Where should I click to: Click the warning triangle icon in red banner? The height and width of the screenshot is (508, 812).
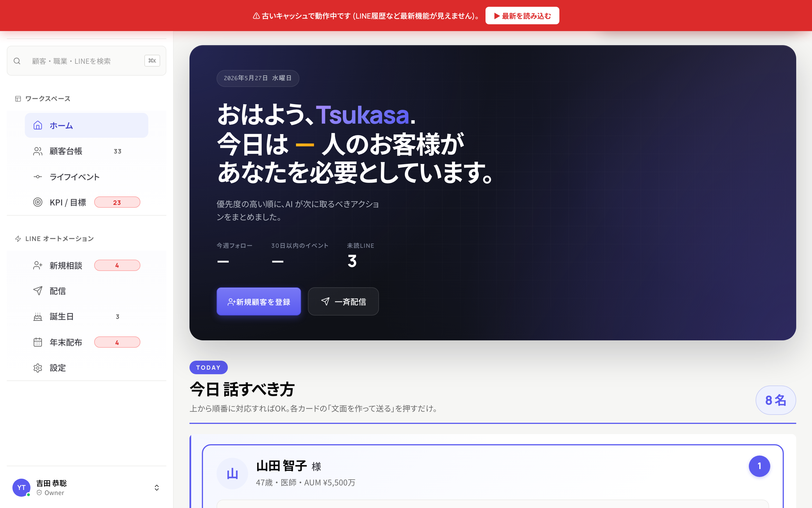(256, 16)
